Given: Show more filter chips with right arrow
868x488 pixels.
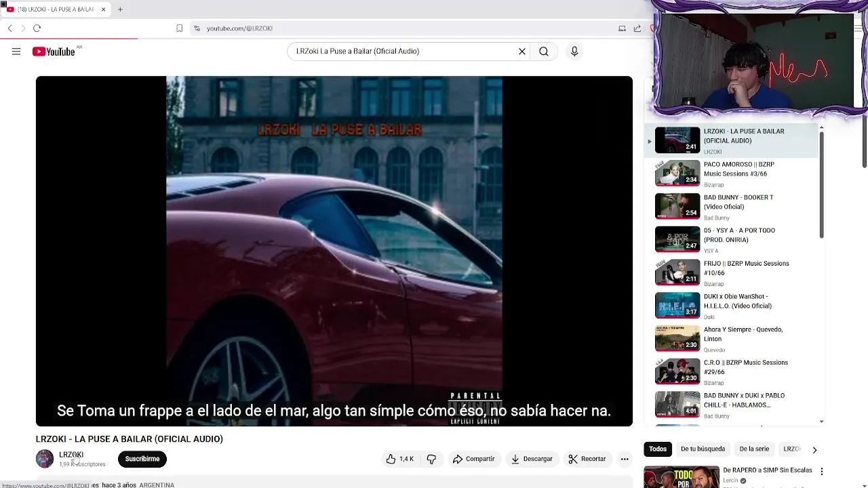Looking at the screenshot, I should [x=814, y=449].
